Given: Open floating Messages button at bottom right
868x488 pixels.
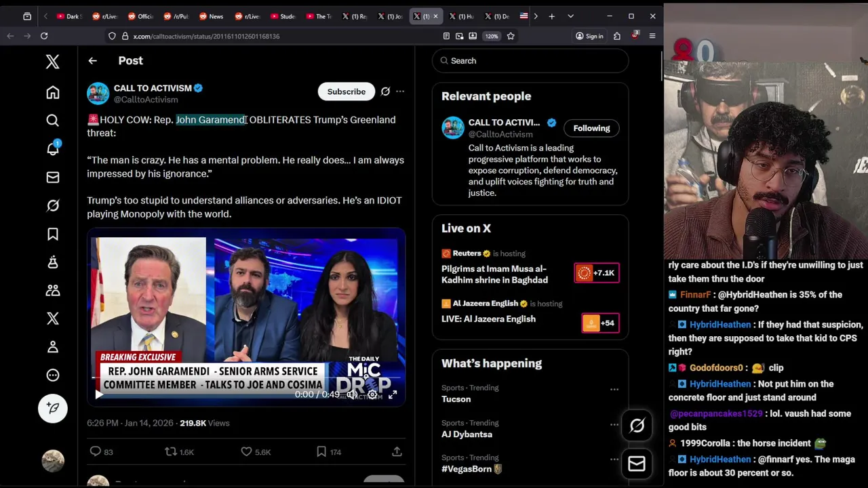Looking at the screenshot, I should pos(636,464).
